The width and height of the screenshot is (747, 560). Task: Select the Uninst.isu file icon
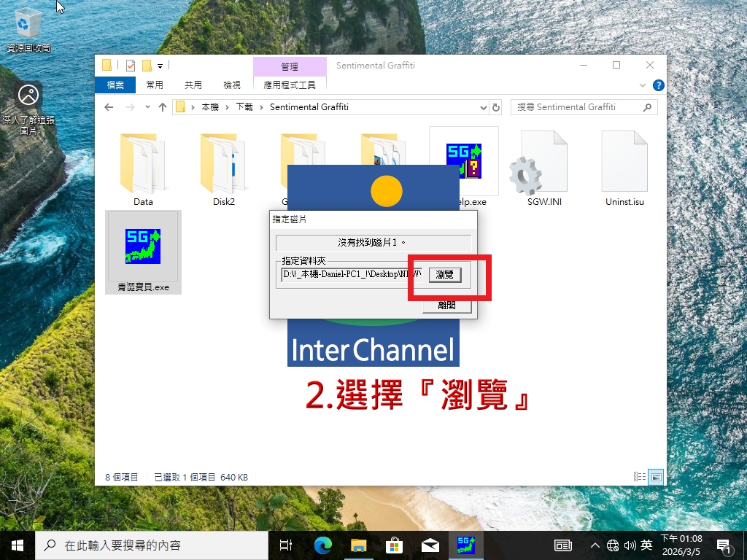click(x=624, y=169)
